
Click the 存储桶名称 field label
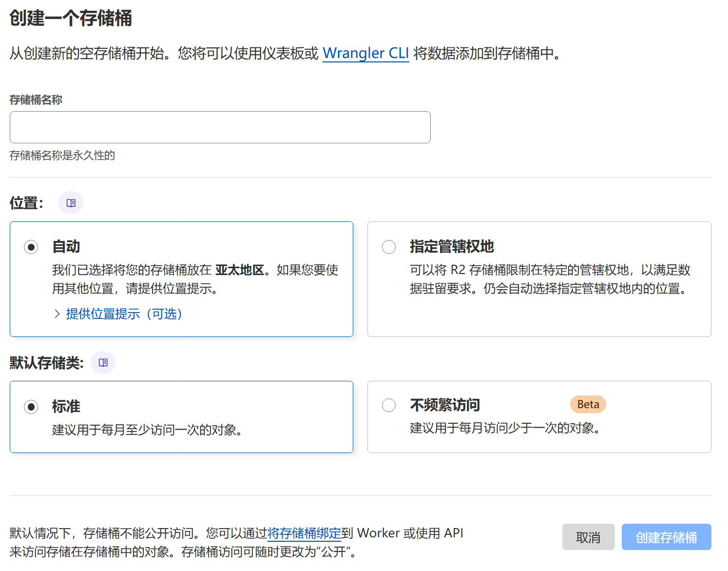coord(36,100)
